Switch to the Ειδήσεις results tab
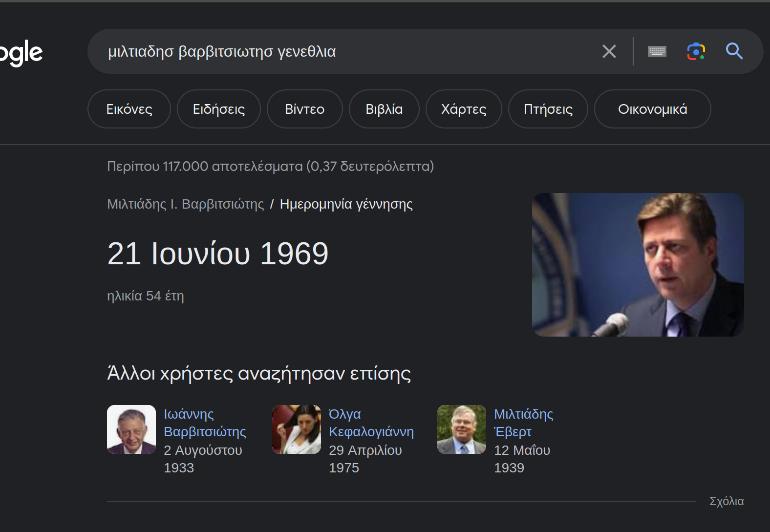Screen dimensions: 770x532 (219, 109)
